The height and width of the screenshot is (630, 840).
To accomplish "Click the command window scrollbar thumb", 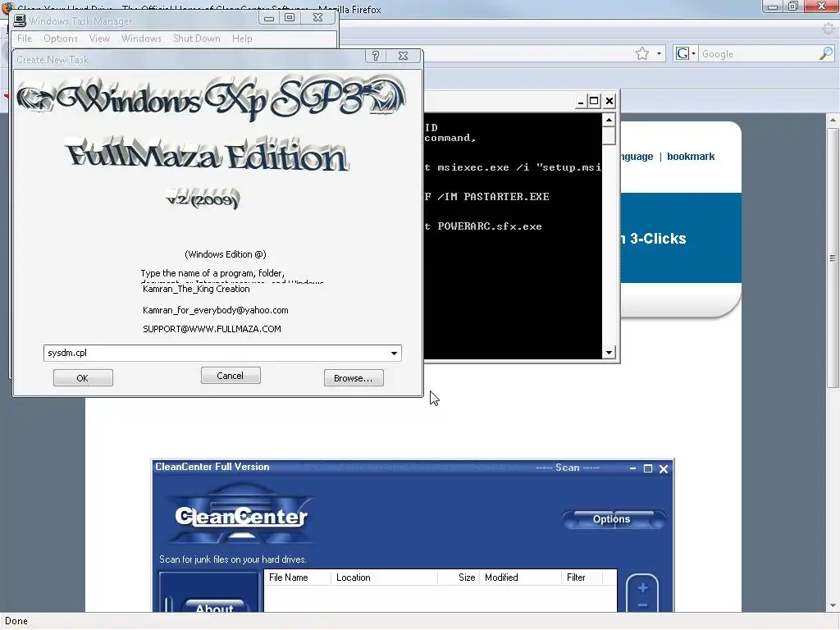I will 609,135.
